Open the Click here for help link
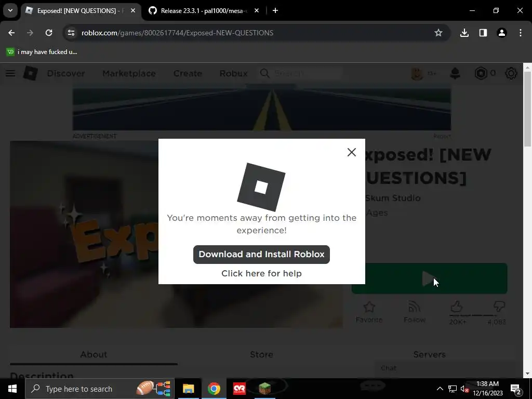The width and height of the screenshot is (532, 399). [x=261, y=273]
